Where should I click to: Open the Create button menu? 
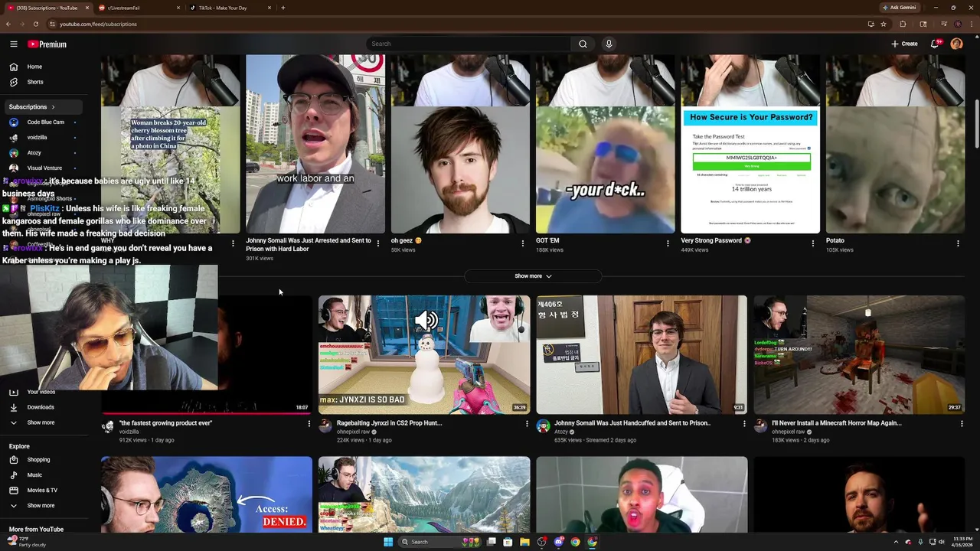[904, 44]
